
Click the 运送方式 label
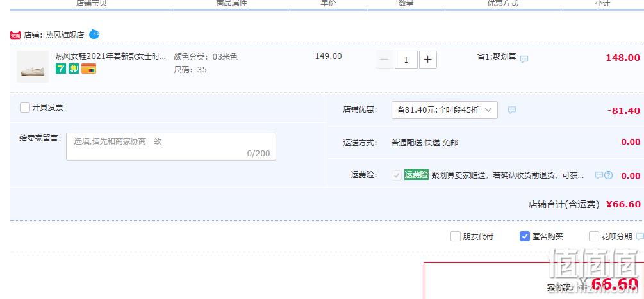tap(360, 143)
